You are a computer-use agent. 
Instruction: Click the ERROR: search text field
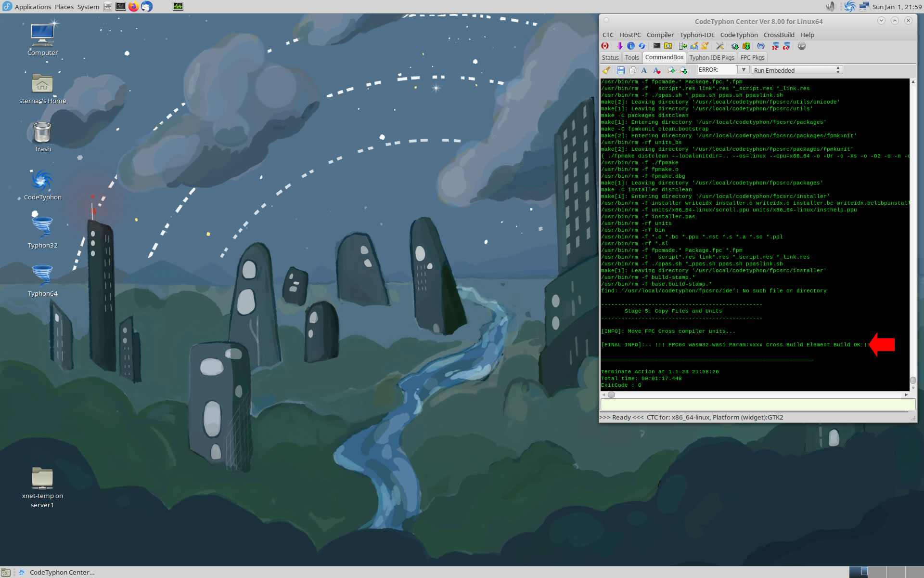(x=717, y=70)
